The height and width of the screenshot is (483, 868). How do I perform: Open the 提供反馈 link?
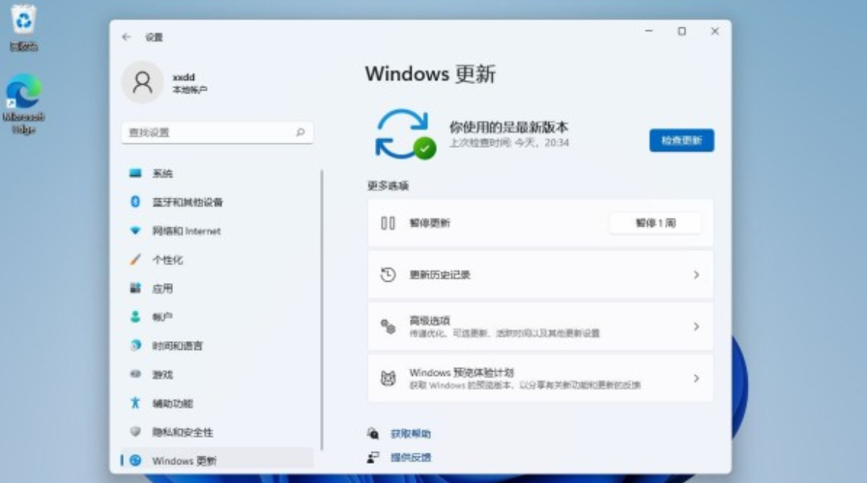[x=410, y=458]
